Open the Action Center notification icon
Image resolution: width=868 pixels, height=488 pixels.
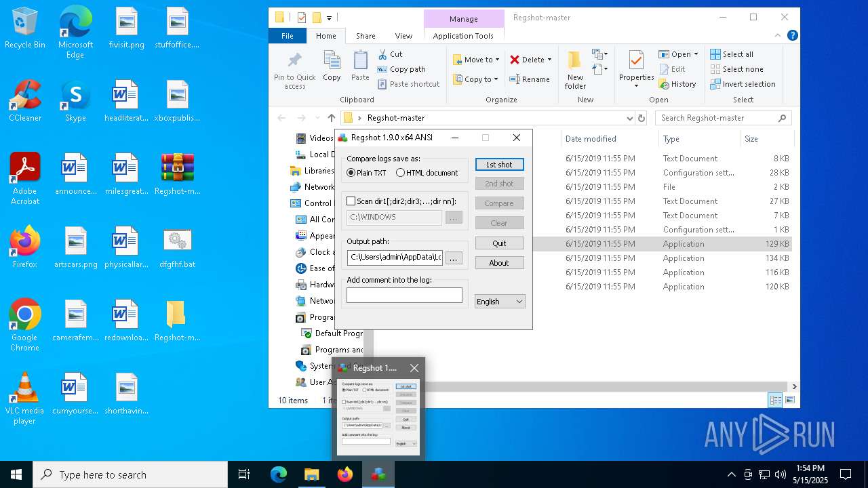pos(846,474)
